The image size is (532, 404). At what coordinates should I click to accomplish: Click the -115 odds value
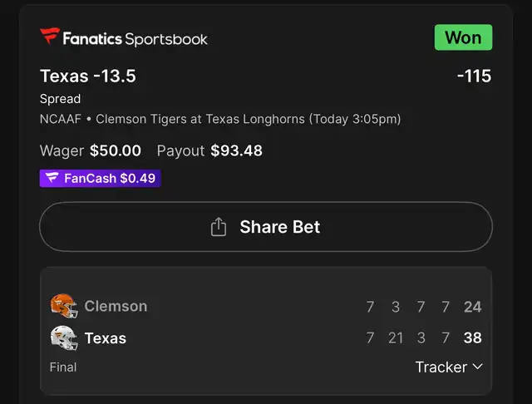pos(474,76)
